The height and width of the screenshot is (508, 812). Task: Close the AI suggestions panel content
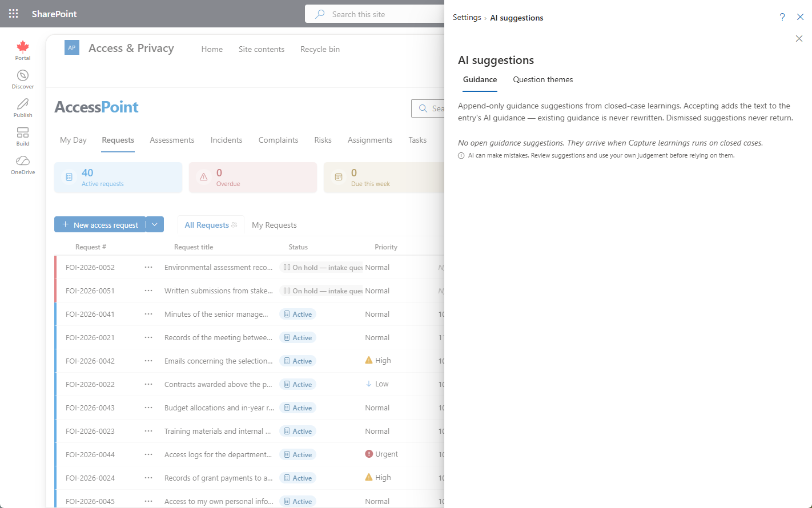point(799,38)
